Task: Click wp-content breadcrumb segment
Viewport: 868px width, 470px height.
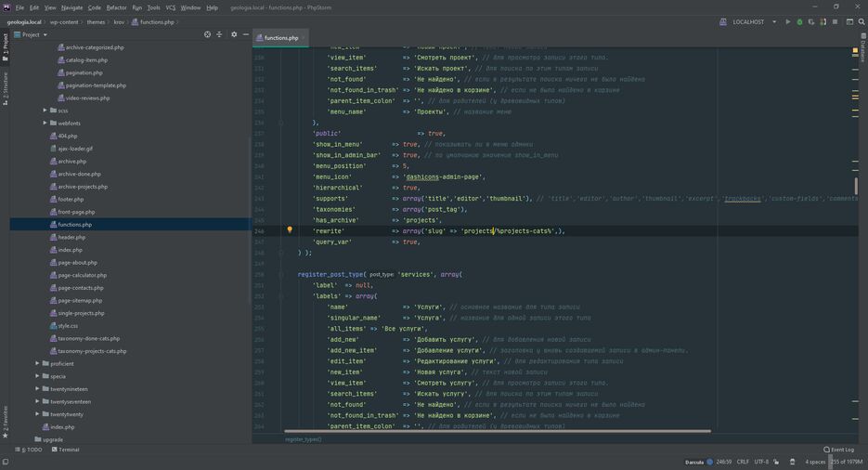Action: coord(64,22)
